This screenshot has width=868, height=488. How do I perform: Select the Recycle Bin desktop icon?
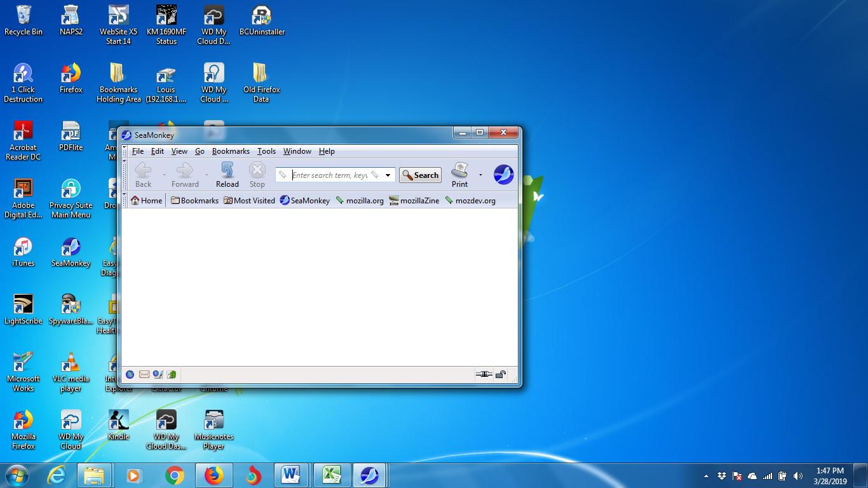[x=24, y=21]
